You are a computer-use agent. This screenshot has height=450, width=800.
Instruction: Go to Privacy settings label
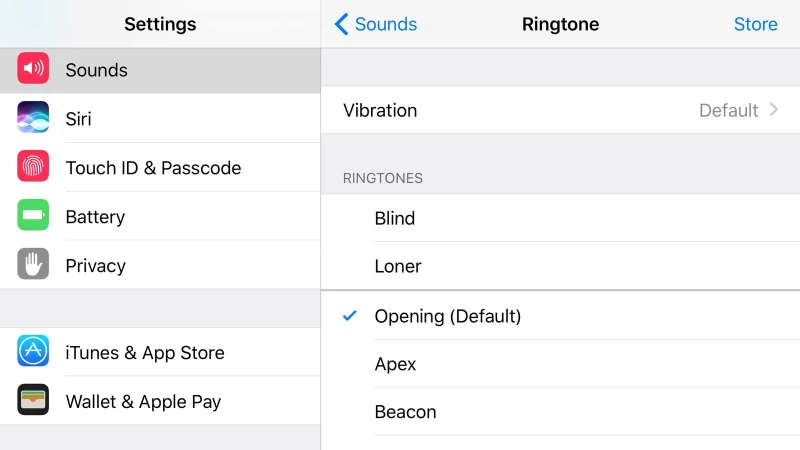[x=95, y=266]
